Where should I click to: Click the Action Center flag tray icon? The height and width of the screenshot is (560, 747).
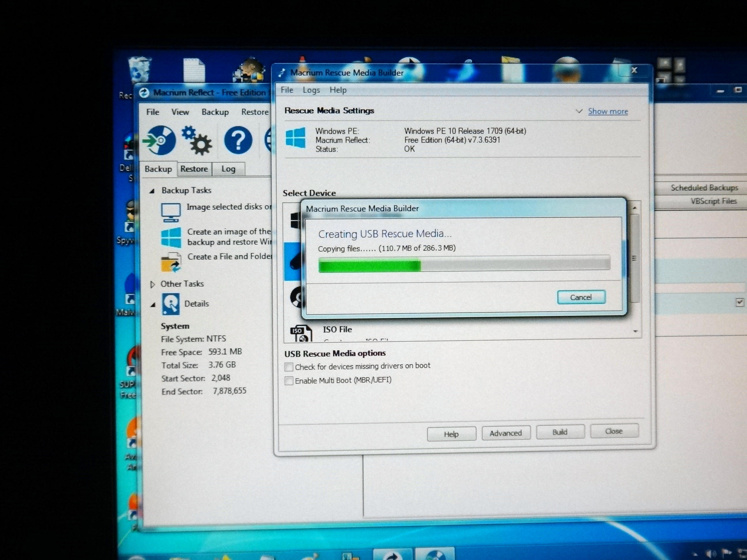[726, 554]
